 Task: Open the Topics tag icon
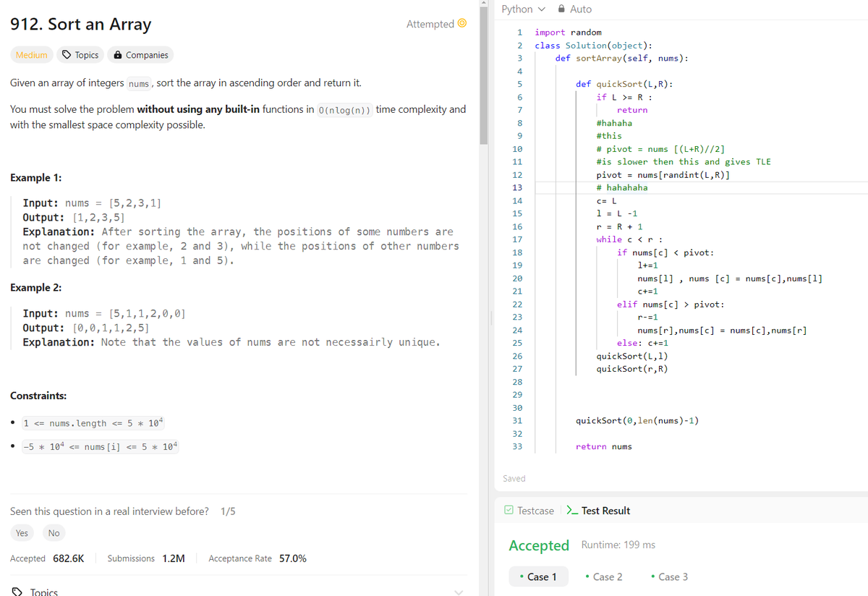coord(67,55)
